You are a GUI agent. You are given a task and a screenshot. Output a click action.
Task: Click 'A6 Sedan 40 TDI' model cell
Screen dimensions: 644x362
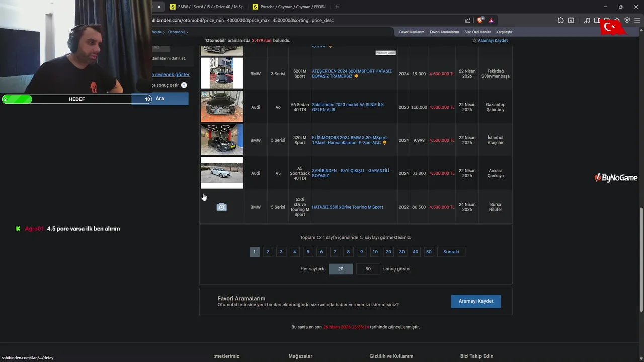[300, 107]
